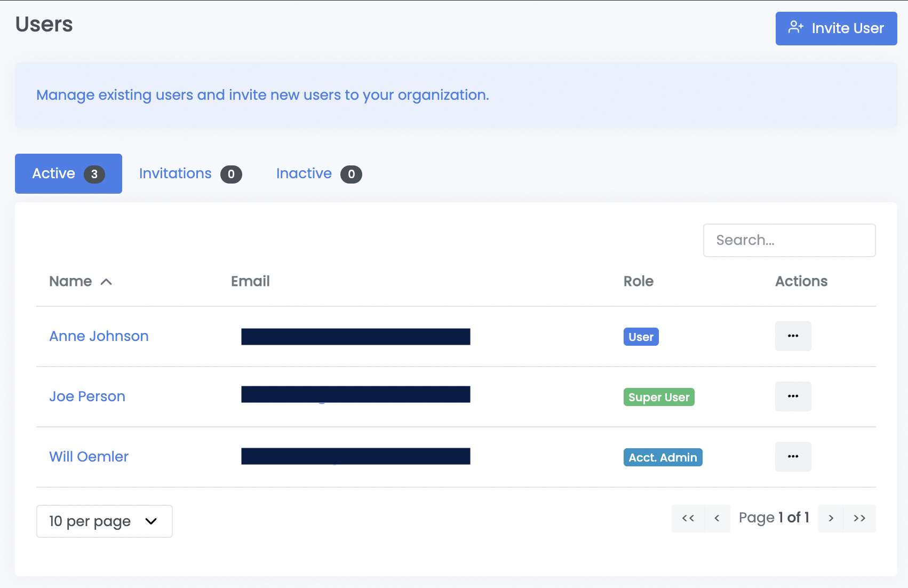Open Will Oemler's user profile link

(x=89, y=457)
